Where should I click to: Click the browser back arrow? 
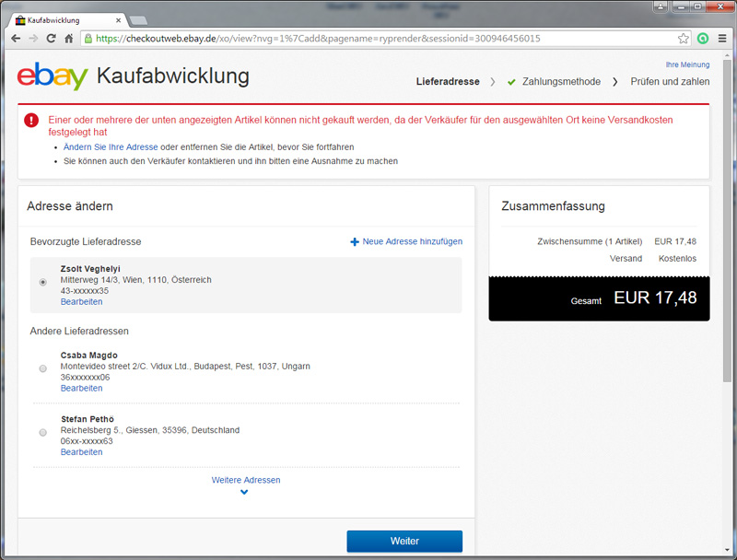tap(16, 39)
